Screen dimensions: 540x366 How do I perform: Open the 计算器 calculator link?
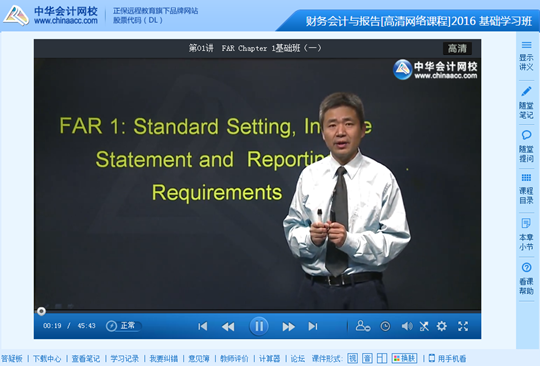click(269, 359)
